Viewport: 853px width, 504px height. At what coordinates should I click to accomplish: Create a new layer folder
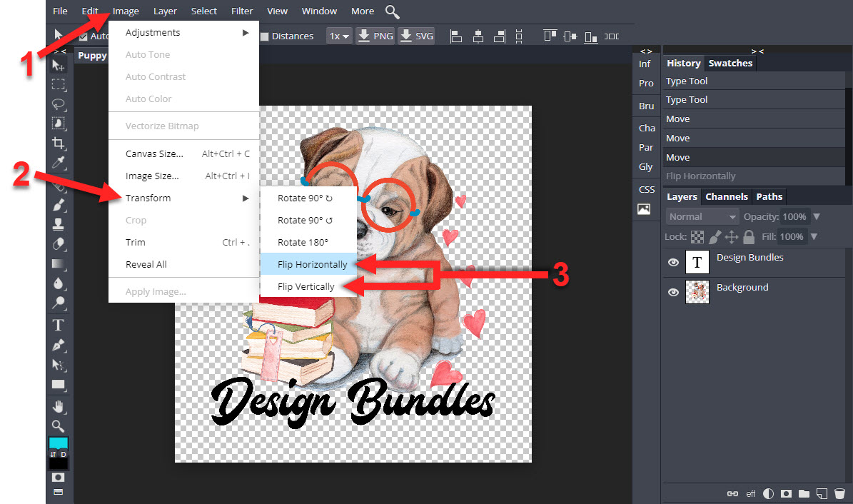pyautogui.click(x=804, y=494)
